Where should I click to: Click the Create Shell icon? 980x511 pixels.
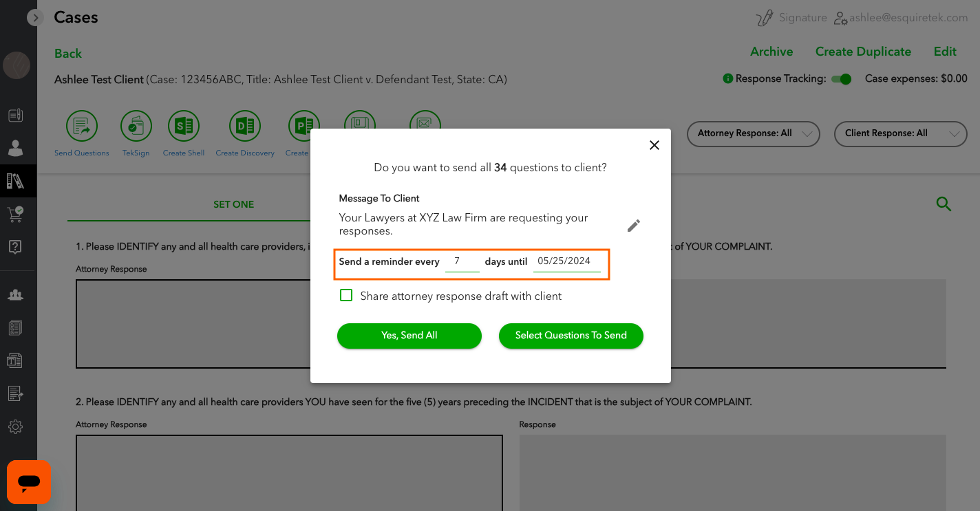183,126
